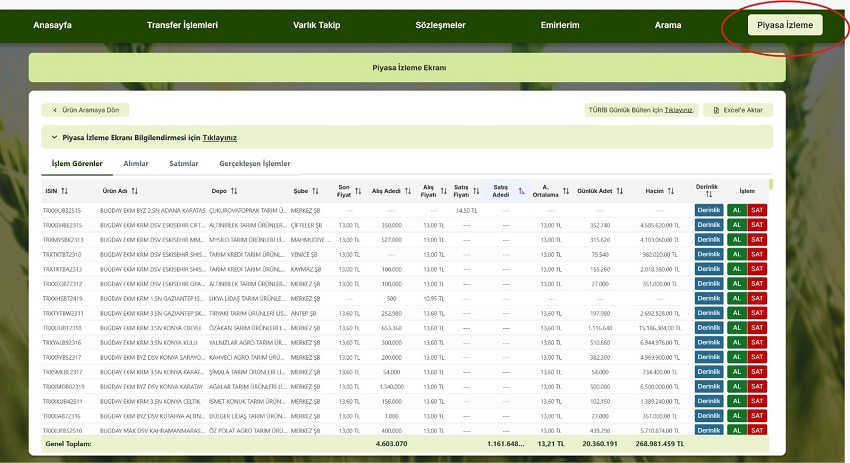Go back with Ürün Aramaya Dön
The height and width of the screenshot is (463, 850).
click(x=85, y=110)
